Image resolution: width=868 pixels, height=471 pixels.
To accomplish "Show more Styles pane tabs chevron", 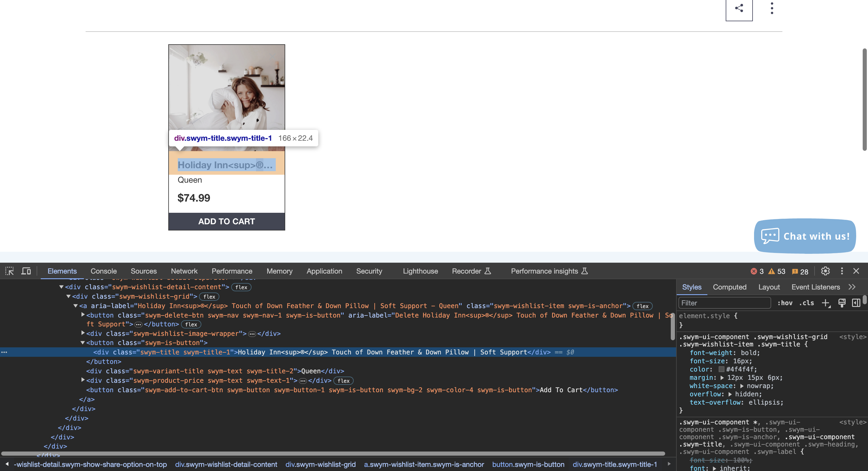I will [852, 287].
